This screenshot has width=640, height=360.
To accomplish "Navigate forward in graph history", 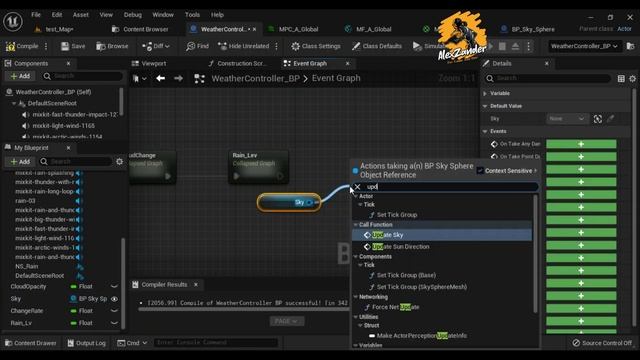I will (x=178, y=78).
